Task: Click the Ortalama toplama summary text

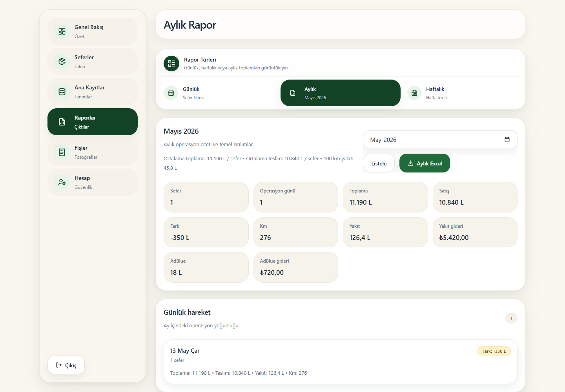Action: (x=259, y=163)
